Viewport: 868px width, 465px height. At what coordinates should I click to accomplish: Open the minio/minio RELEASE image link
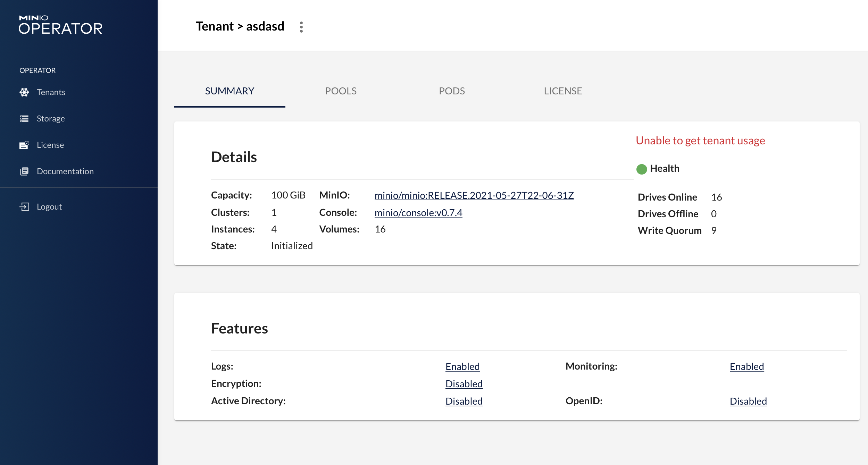[x=474, y=195]
